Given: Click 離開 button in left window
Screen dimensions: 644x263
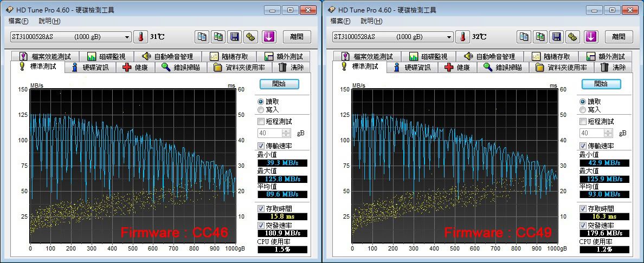Looking at the screenshot, I should 297,36.
